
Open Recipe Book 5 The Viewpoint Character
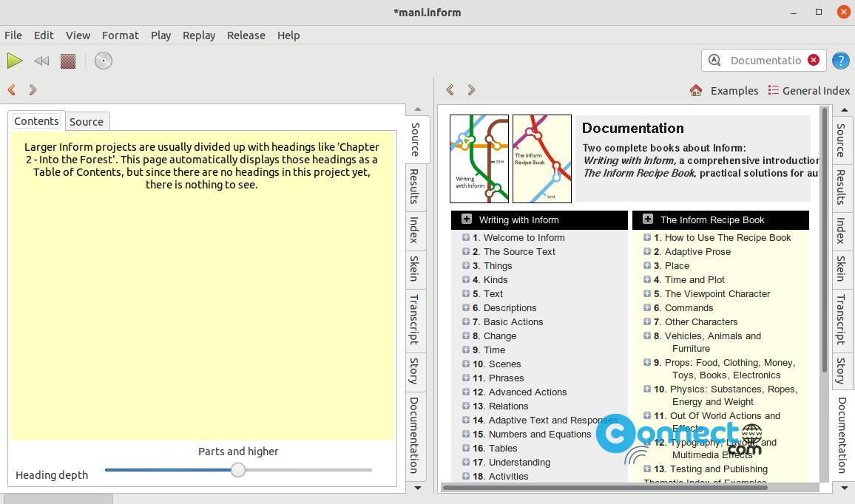(x=717, y=294)
